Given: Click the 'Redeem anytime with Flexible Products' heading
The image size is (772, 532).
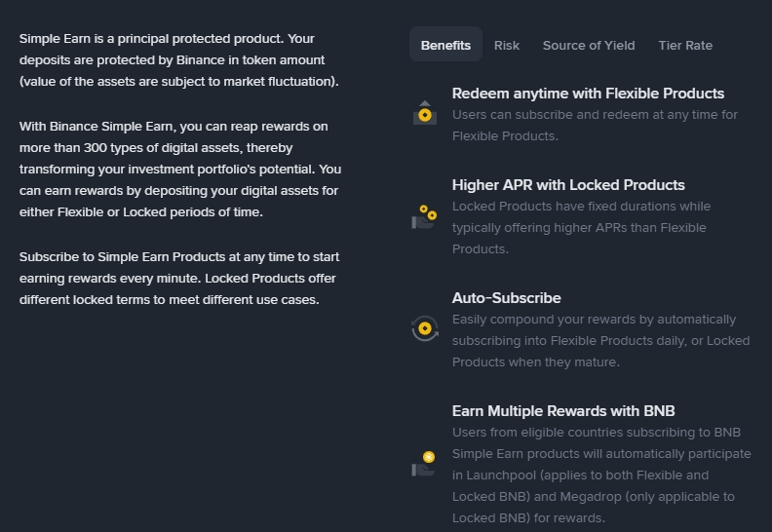Looking at the screenshot, I should point(588,94).
